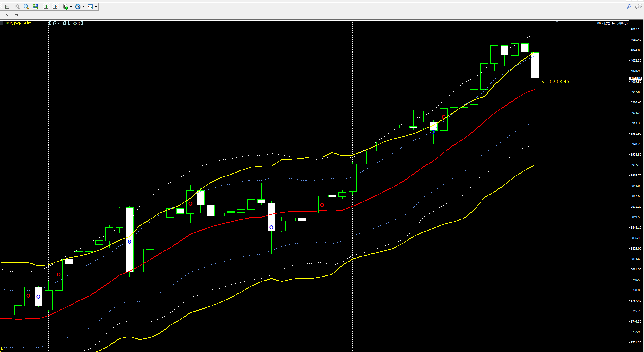The height and width of the screenshot is (352, 644).
Task: Click the Templates chart icon
Action: click(x=90, y=7)
